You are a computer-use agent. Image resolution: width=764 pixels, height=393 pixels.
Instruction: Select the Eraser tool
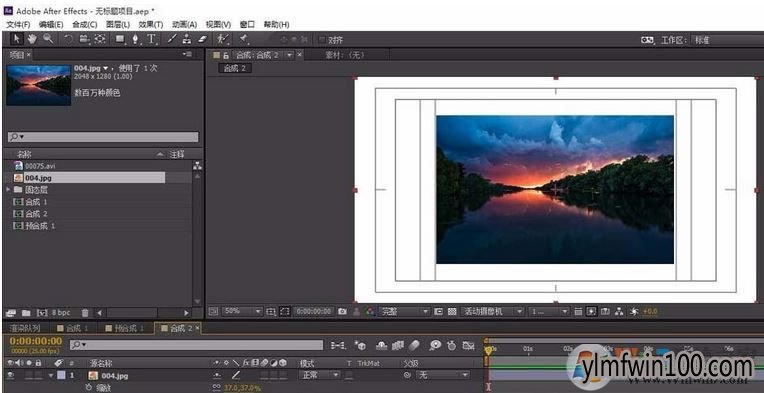click(x=202, y=39)
